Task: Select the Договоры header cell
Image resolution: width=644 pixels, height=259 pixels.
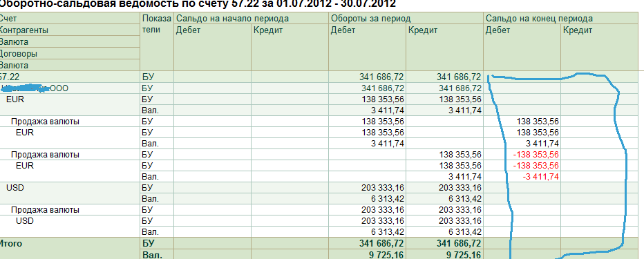Action: 70,54
